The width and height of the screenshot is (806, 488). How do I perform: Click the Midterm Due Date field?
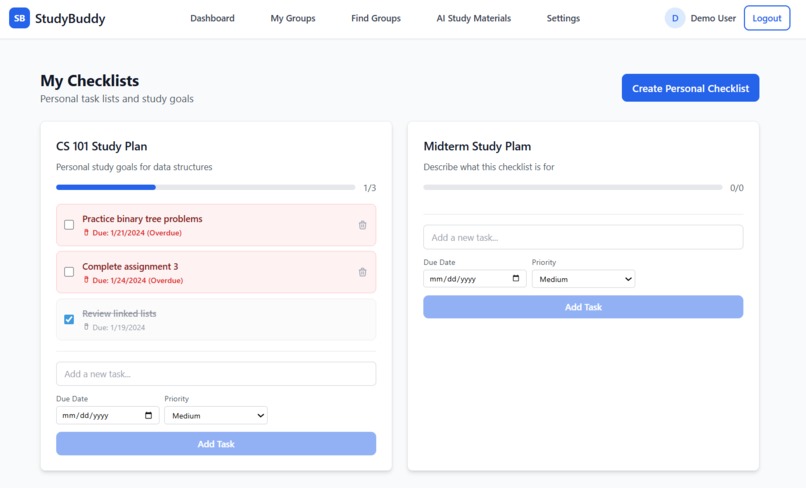click(475, 279)
